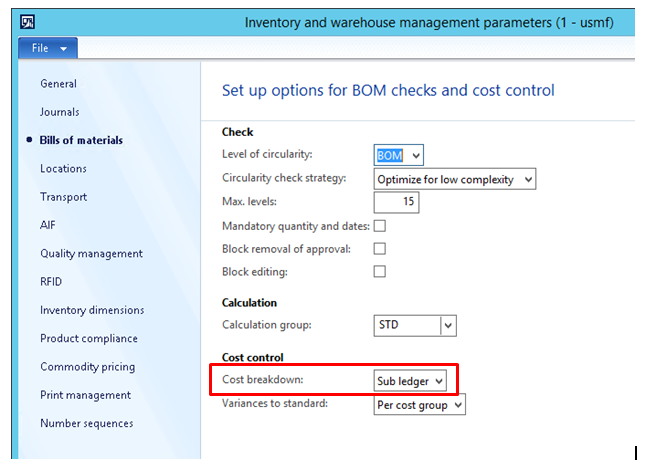The height and width of the screenshot is (472, 664).
Task: Open Inventory dimensions section
Action: coord(92,310)
